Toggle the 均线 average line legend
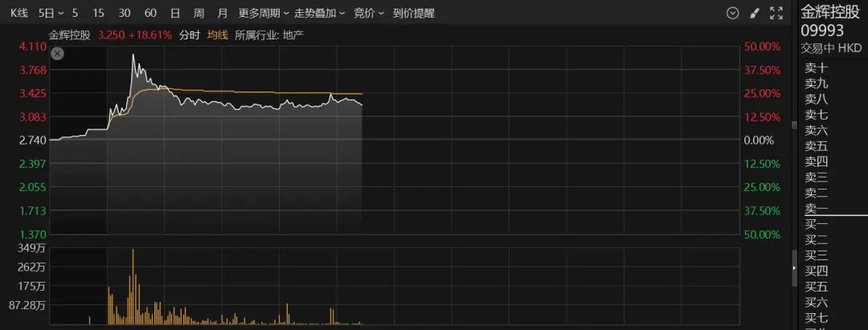Image resolution: width=868 pixels, height=330 pixels. point(218,35)
